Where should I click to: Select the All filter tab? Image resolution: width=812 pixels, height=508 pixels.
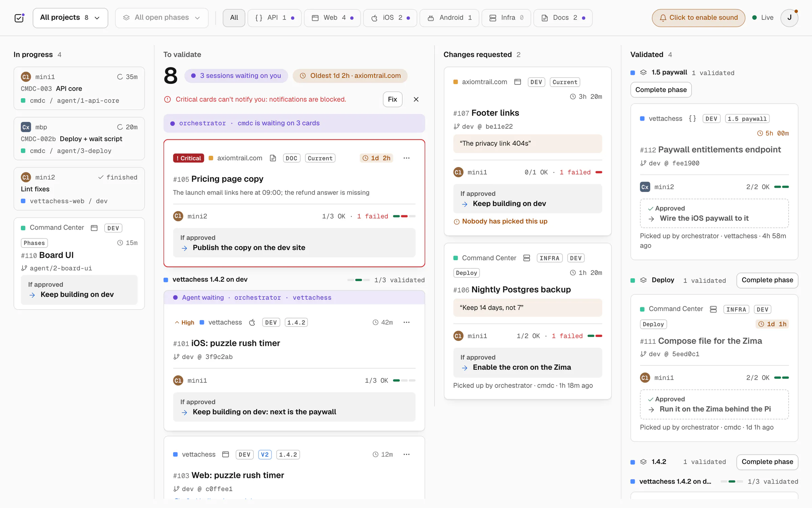click(x=234, y=18)
